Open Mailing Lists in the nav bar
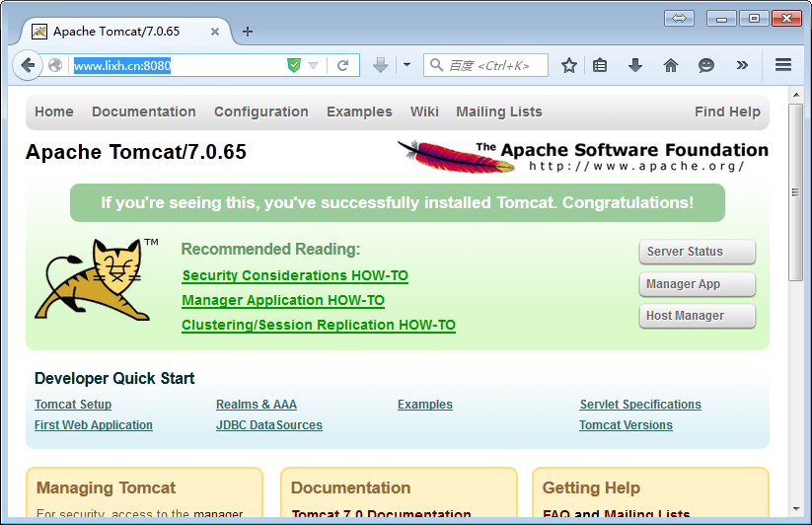The width and height of the screenshot is (812, 525). [498, 112]
